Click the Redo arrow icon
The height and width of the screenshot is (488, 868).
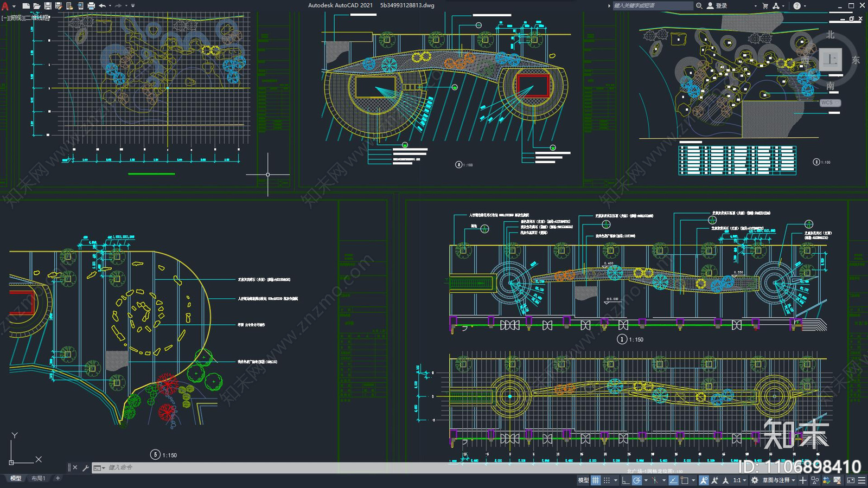[118, 5]
